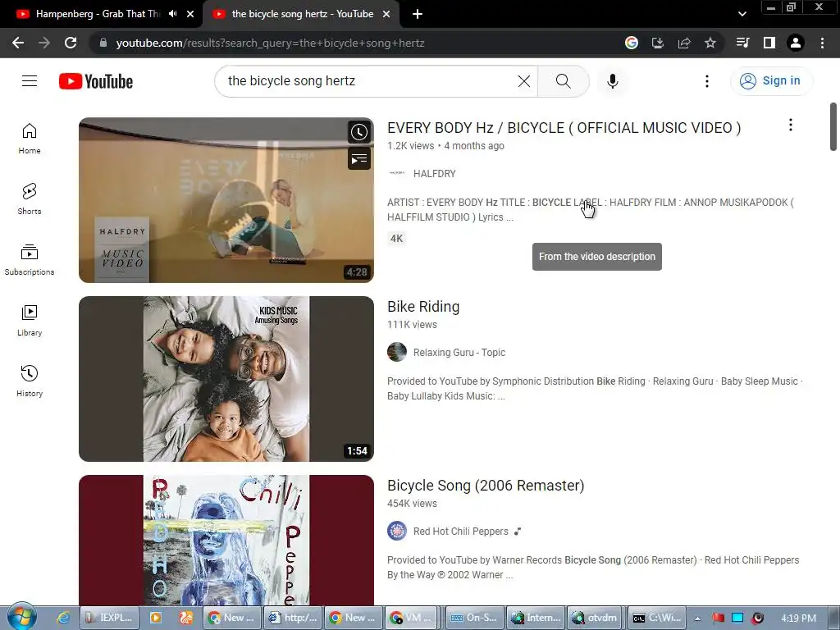Close the bicycle song hertz tab
The width and height of the screenshot is (840, 630).
386,14
